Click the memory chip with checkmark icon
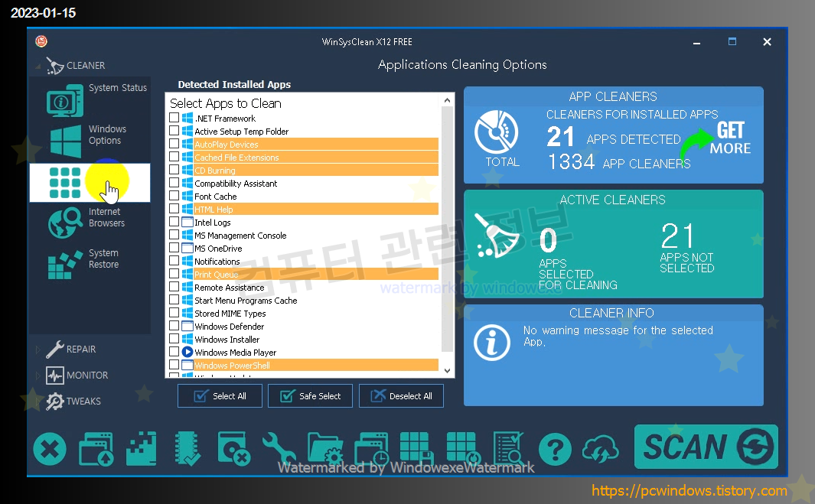815x504 pixels. click(x=187, y=448)
